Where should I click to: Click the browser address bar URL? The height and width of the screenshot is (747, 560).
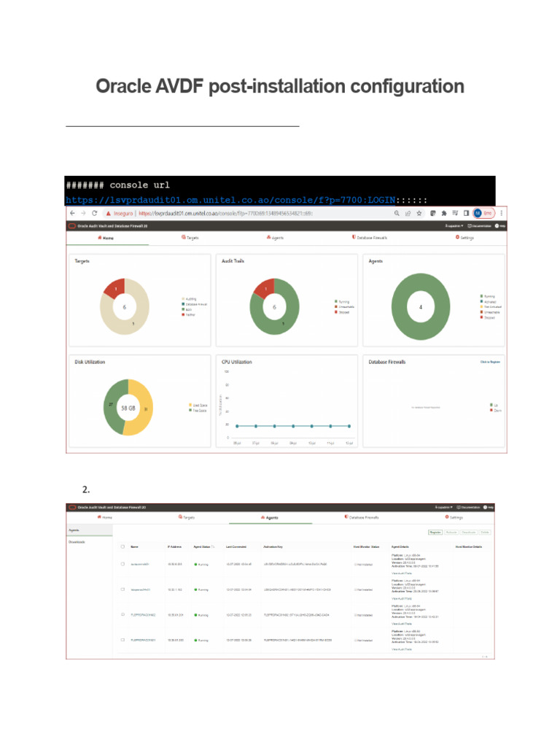226,214
